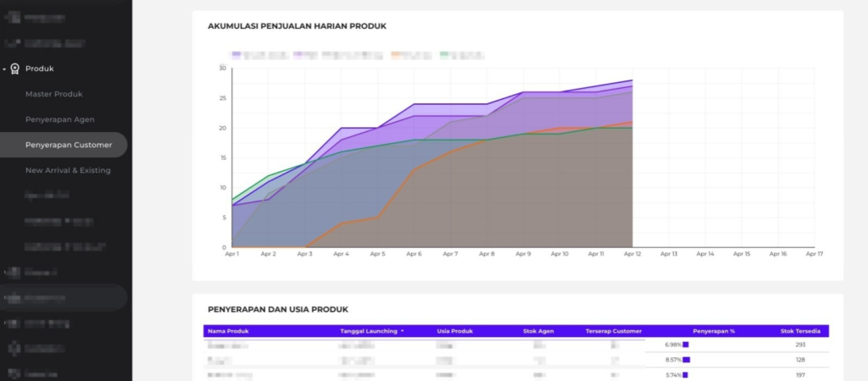
Task: Select Penyerapan Customer menu item
Action: 68,145
